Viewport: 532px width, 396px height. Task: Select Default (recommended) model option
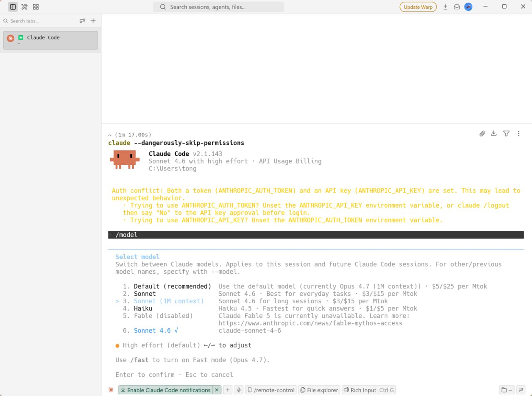pos(172,286)
